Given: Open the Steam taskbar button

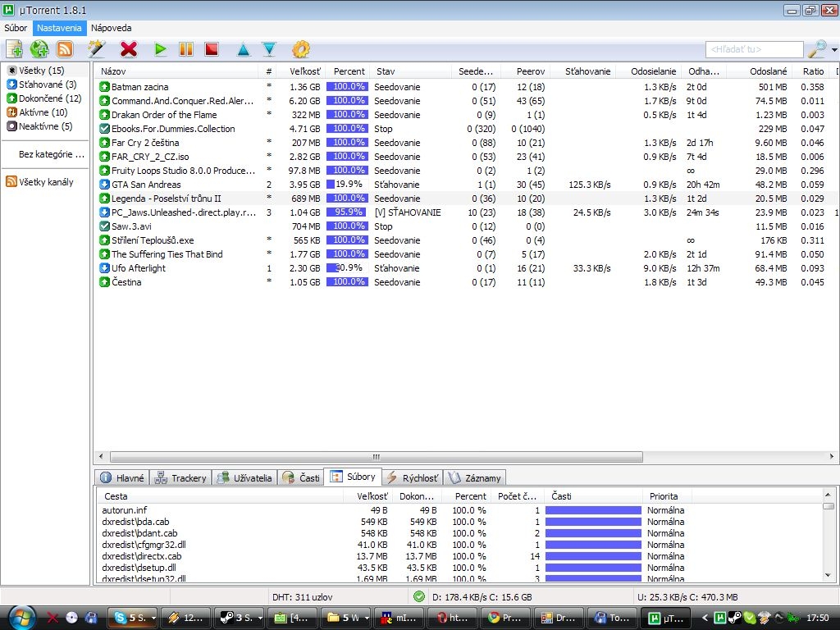Looking at the screenshot, I should 239,618.
